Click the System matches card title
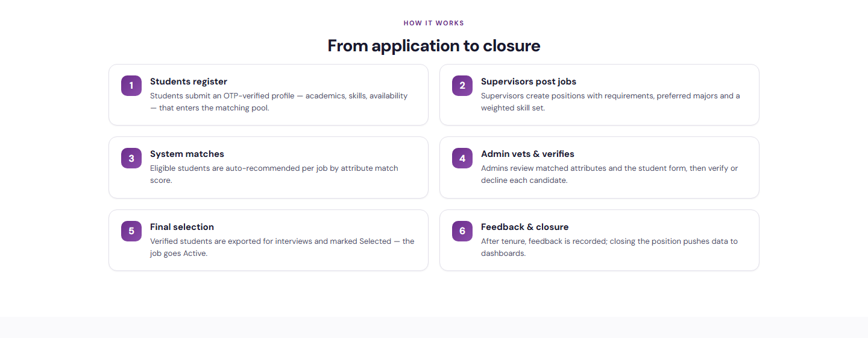Image resolution: width=868 pixels, height=338 pixels. 187,154
